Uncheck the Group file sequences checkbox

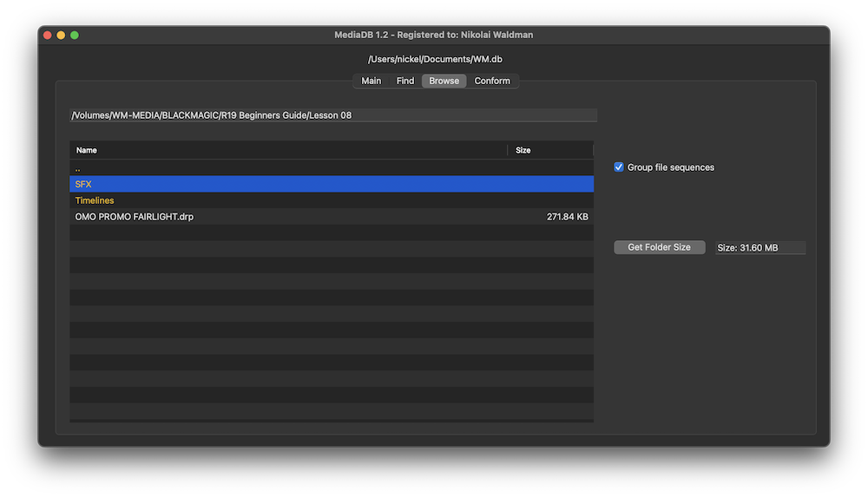tap(619, 167)
